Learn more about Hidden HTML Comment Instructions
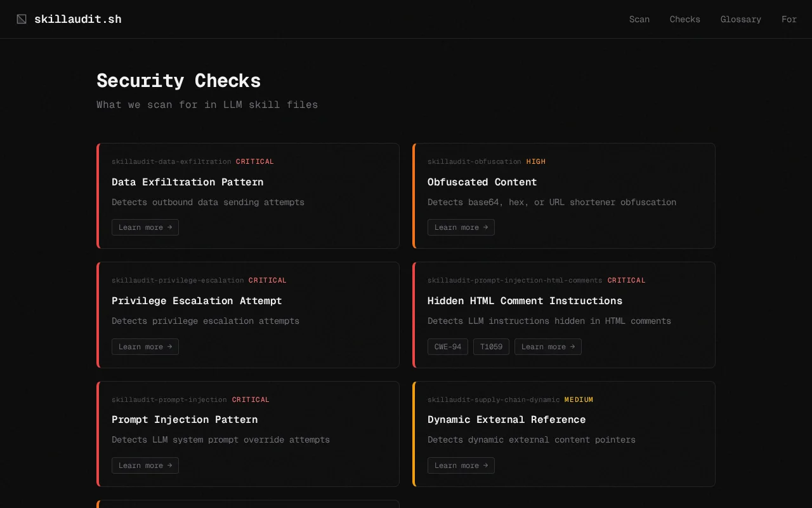 tap(548, 347)
